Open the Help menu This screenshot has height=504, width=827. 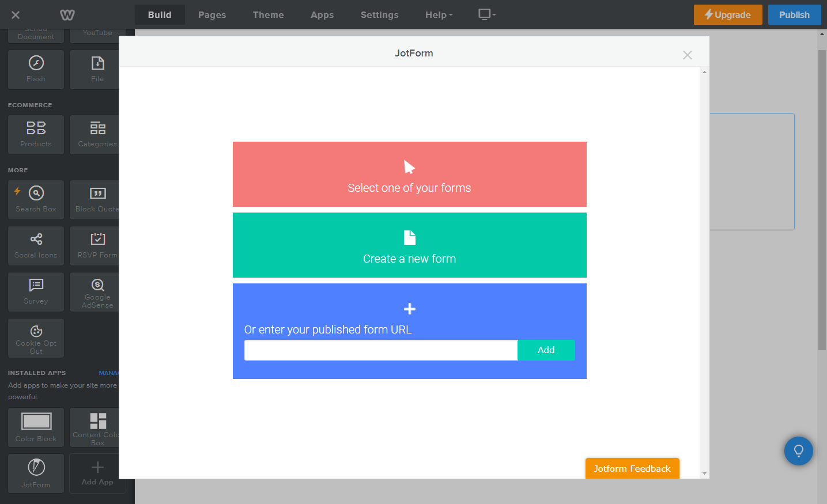438,15
